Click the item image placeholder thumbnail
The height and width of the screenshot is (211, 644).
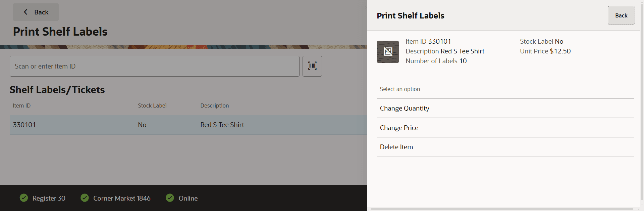point(388,52)
